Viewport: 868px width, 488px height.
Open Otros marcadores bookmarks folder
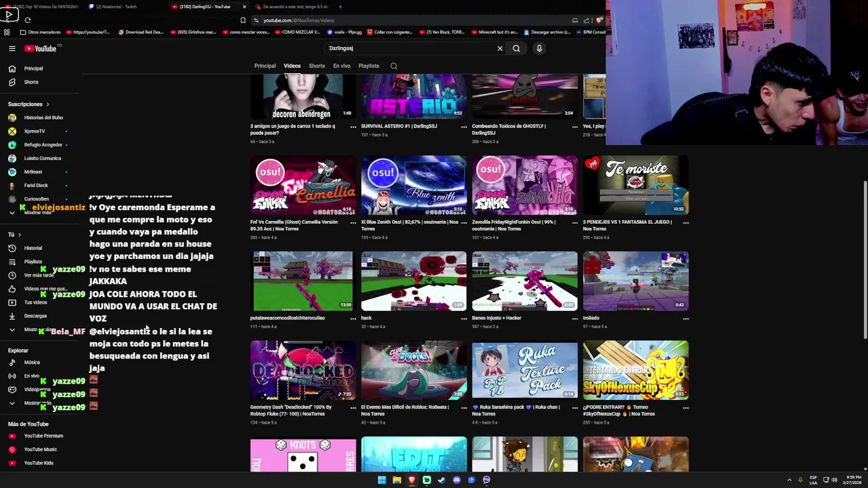pos(40,32)
